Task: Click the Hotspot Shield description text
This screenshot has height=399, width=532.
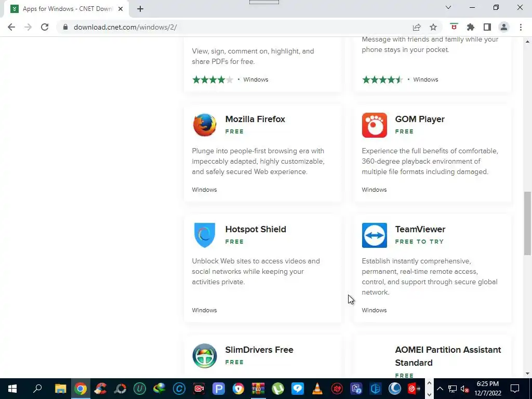Action: pyautogui.click(x=256, y=271)
